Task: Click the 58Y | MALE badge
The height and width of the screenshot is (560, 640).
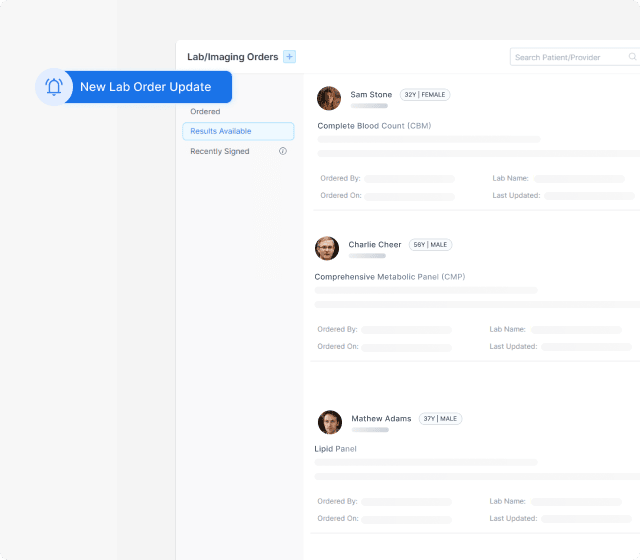Action: (430, 244)
